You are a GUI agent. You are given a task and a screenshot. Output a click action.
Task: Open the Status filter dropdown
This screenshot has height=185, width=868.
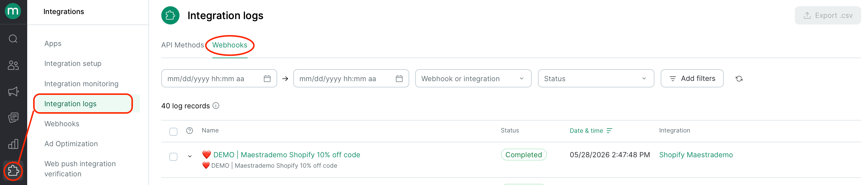(595, 78)
